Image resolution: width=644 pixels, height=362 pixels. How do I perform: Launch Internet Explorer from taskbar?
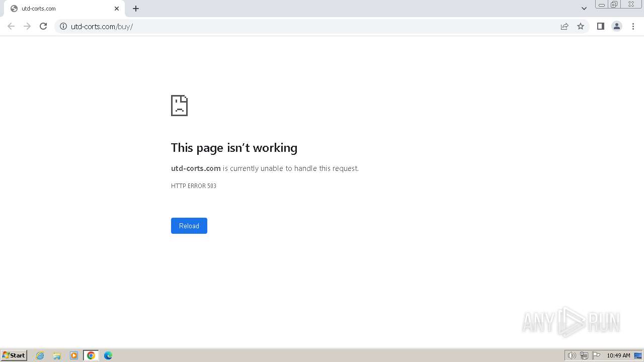coord(40,355)
